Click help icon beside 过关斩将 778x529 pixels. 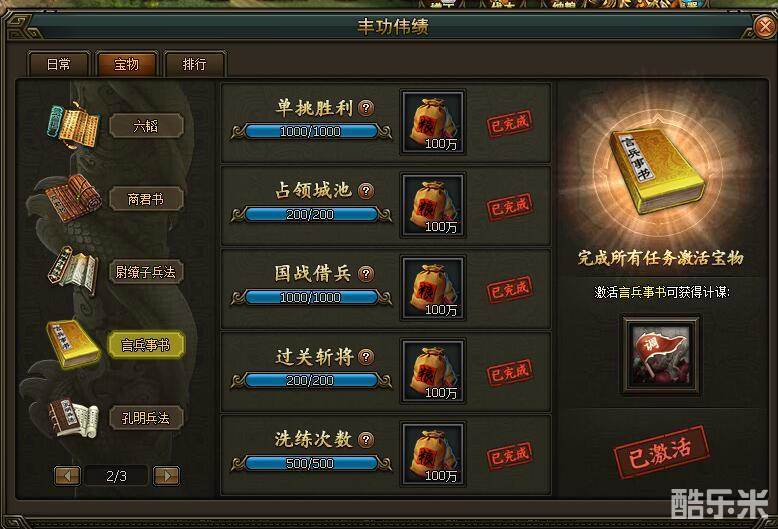pyautogui.click(x=366, y=356)
